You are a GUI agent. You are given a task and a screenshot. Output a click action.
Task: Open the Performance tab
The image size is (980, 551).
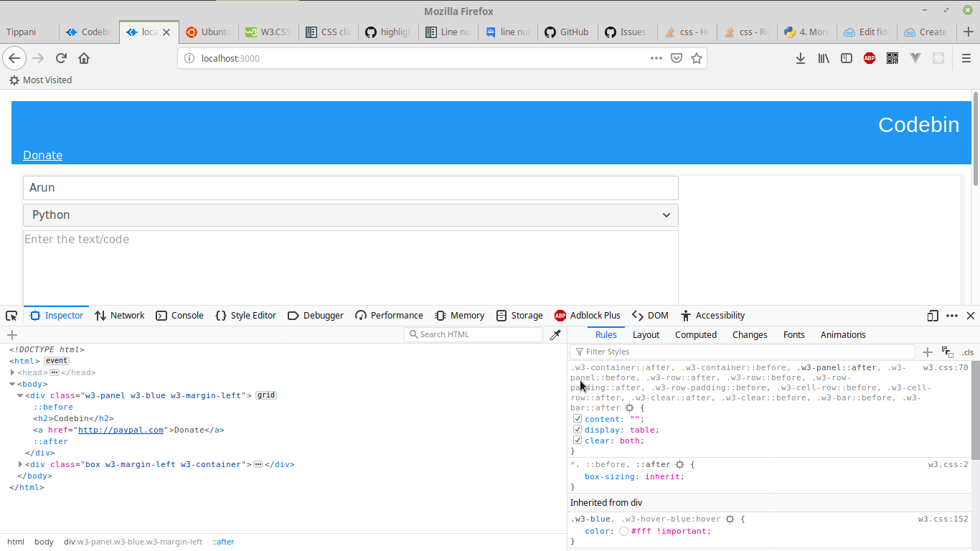tap(389, 316)
